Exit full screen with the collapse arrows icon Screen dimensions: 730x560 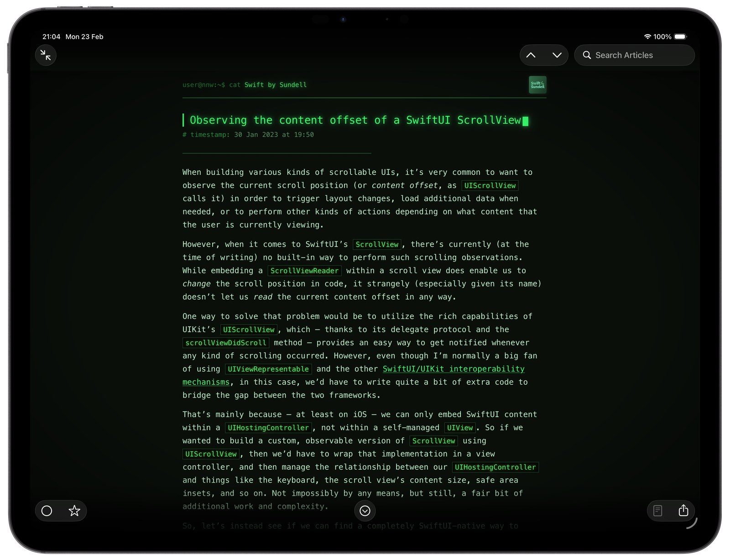coord(46,55)
